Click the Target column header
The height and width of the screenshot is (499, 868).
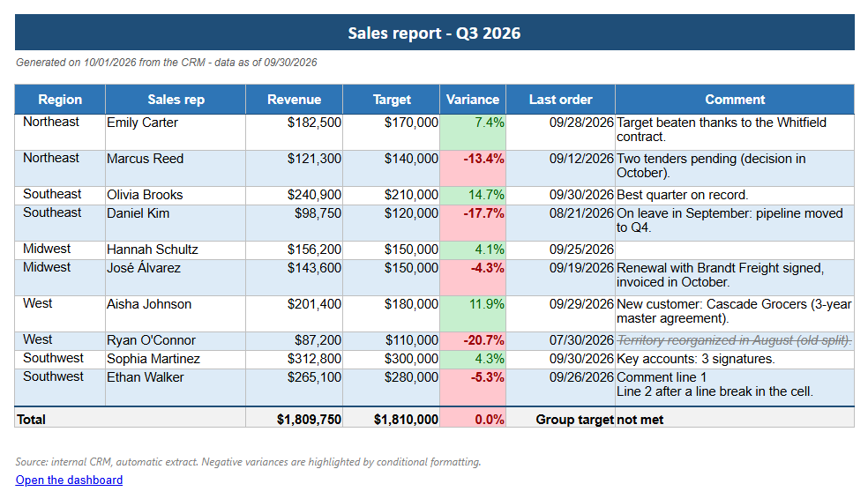[392, 100]
